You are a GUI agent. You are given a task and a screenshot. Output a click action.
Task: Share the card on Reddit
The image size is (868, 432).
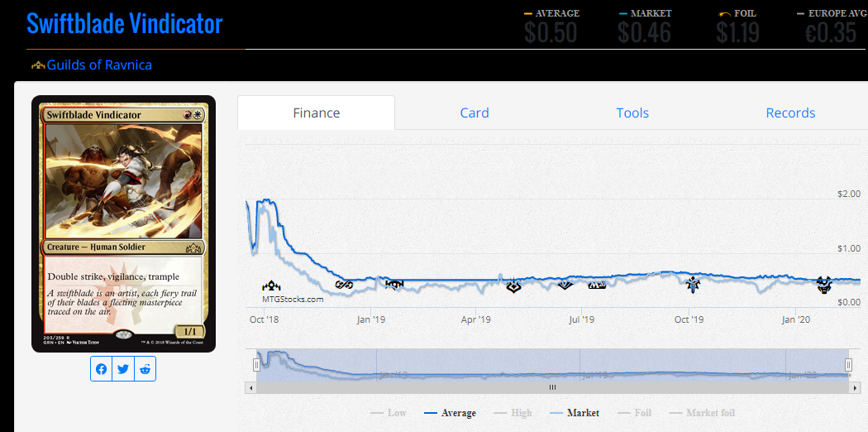(145, 369)
